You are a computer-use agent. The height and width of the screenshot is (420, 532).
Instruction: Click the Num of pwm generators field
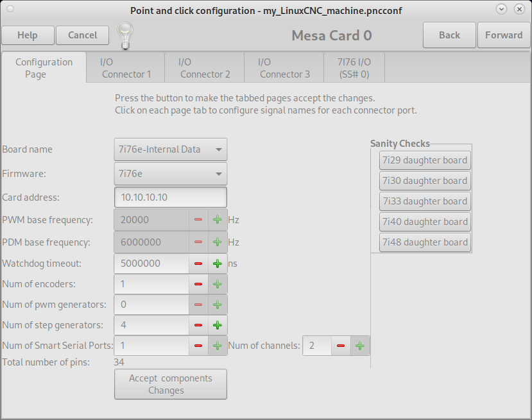point(151,305)
